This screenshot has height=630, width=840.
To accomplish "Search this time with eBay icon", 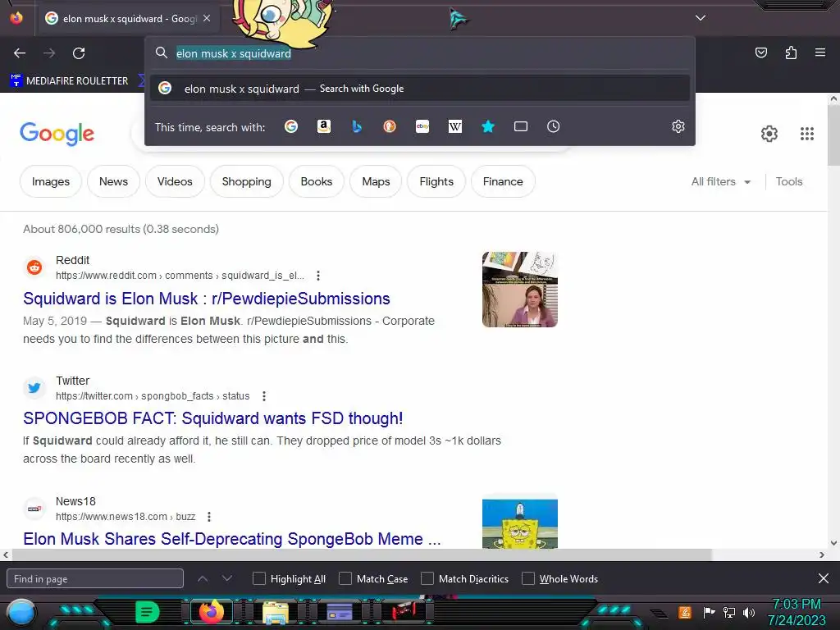I will tap(422, 126).
